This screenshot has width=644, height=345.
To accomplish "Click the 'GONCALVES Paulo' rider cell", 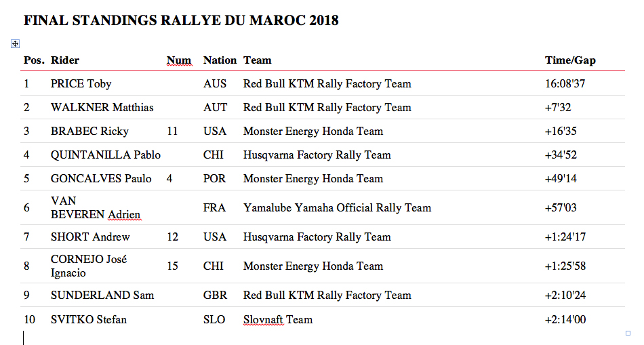I will [101, 179].
